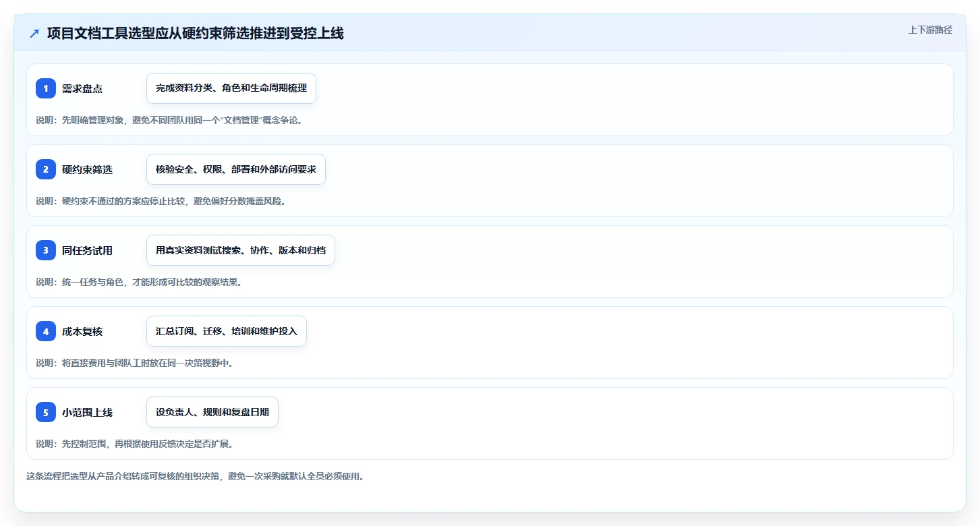Select the 同任务试用 step label
Viewport: 980px width, 526px height.
87,250
